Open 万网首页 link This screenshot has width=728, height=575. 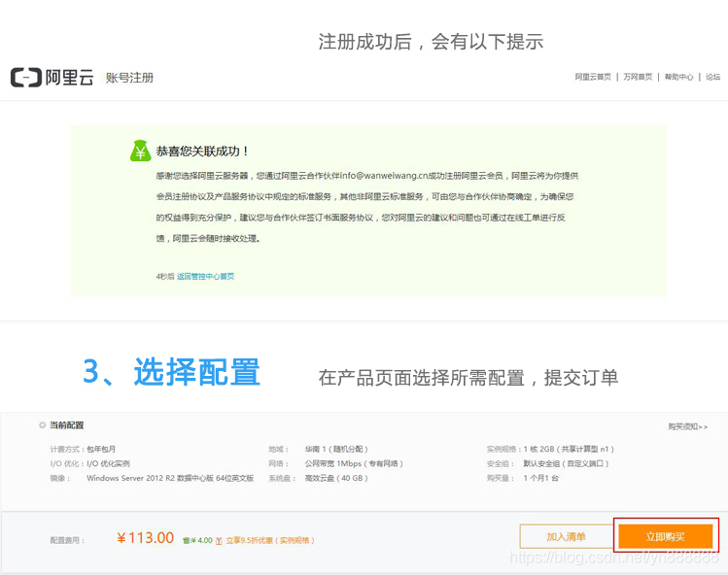(x=638, y=77)
